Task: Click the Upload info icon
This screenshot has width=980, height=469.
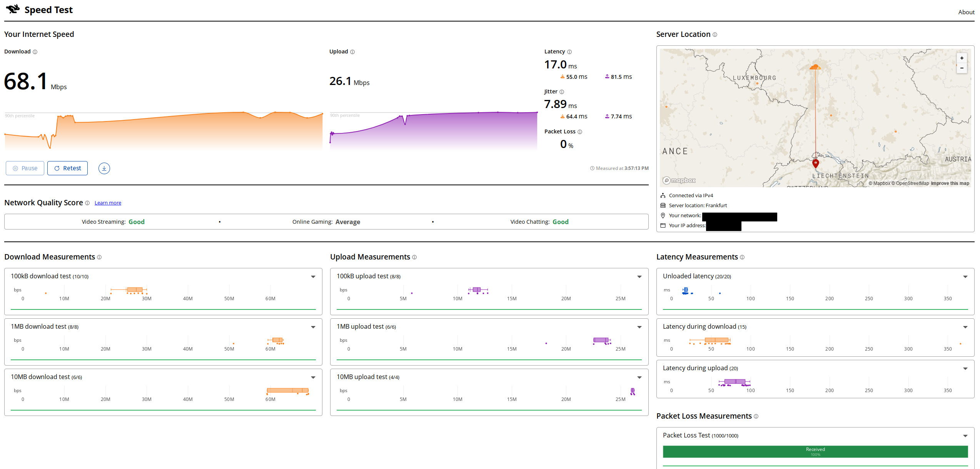Action: pyautogui.click(x=352, y=52)
